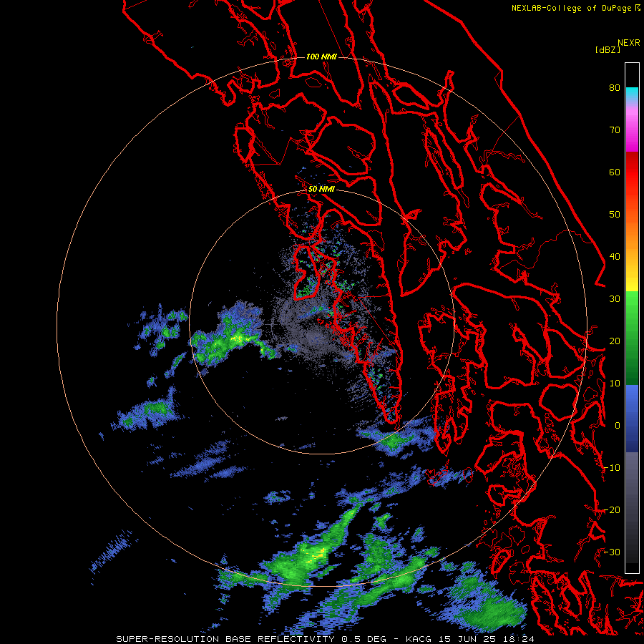Image resolution: width=644 pixels, height=644 pixels.
Task: Click the -10 value on the dBZ scale
Action: [x=612, y=468]
